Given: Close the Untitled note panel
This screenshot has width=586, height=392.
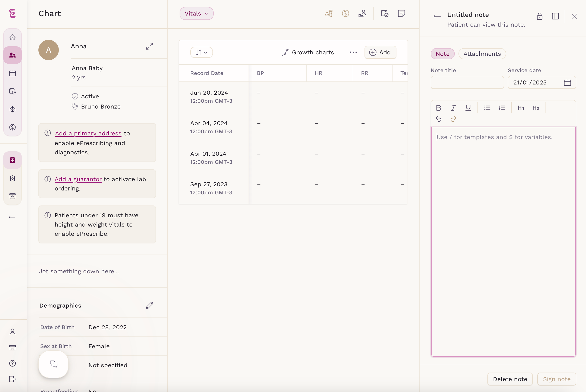Looking at the screenshot, I should click(x=574, y=16).
